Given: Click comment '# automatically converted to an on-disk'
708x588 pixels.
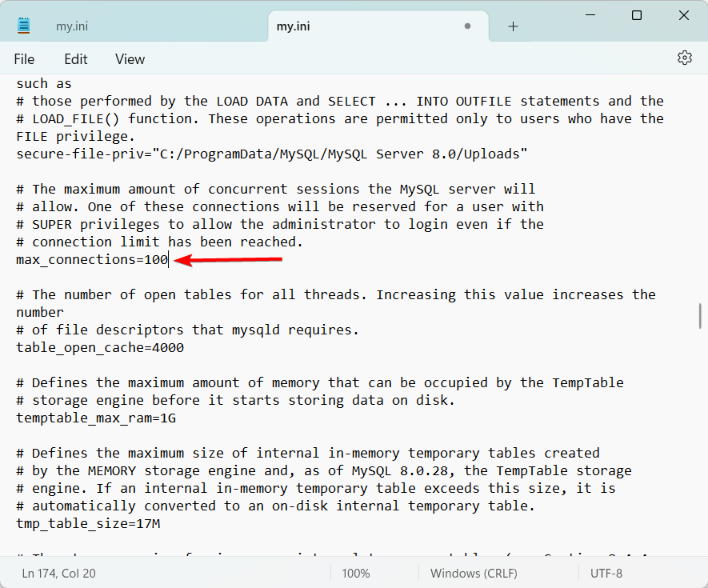Looking at the screenshot, I should (x=275, y=506).
